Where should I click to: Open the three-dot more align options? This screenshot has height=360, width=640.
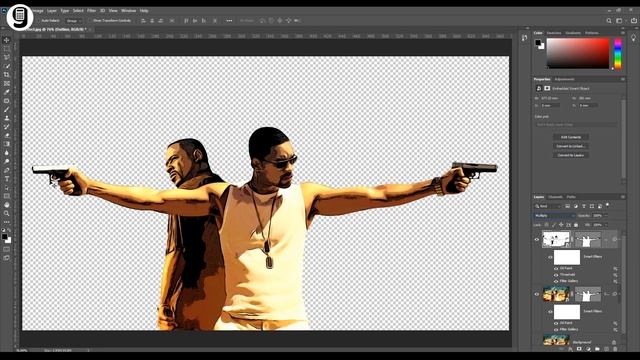click(x=229, y=20)
